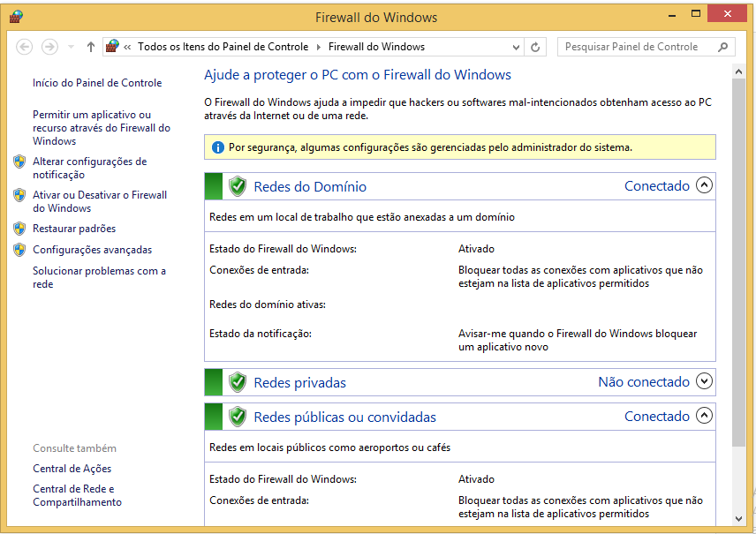The width and height of the screenshot is (756, 534).
Task: Click Consulte também label
Action: pos(74,448)
